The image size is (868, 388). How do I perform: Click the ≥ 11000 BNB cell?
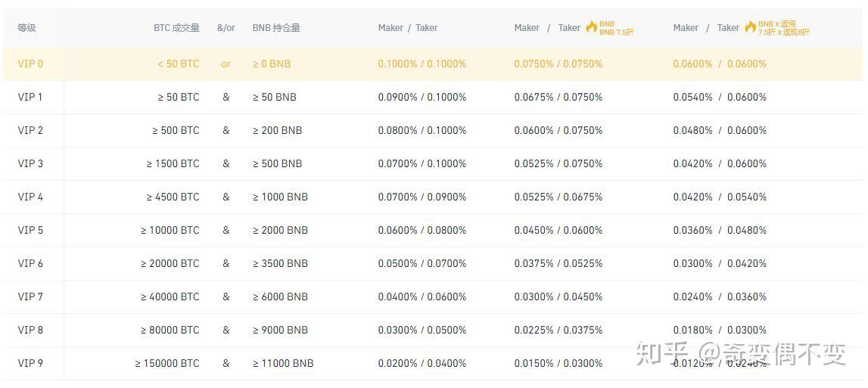283,363
